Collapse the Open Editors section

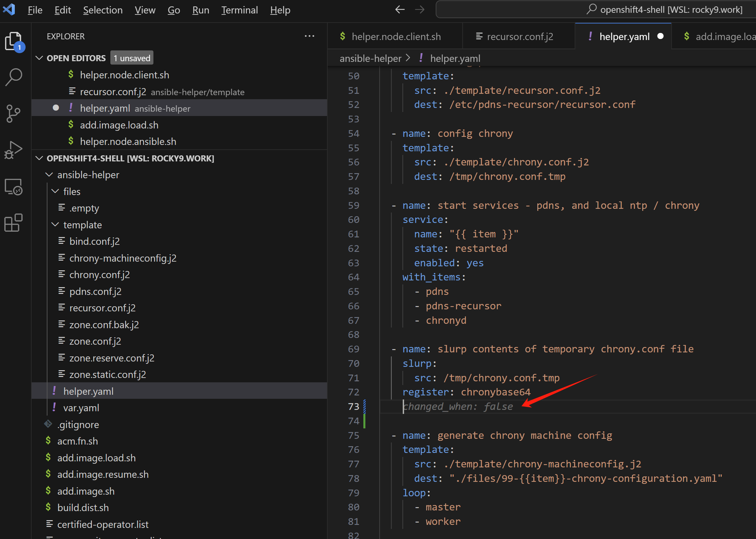click(x=39, y=58)
